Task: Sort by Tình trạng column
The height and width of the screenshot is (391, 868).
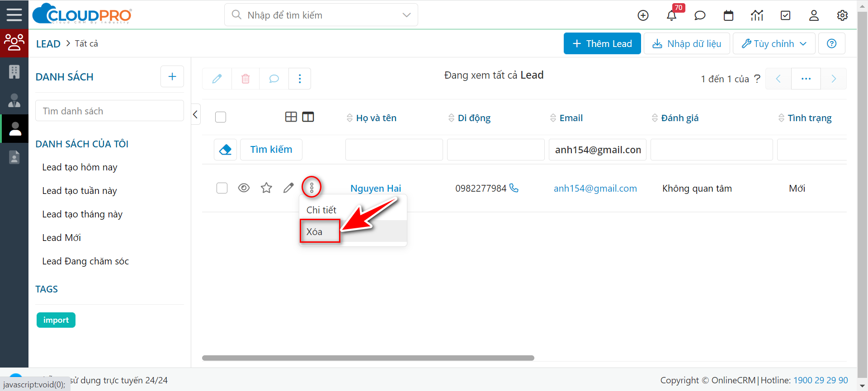Action: pos(805,118)
